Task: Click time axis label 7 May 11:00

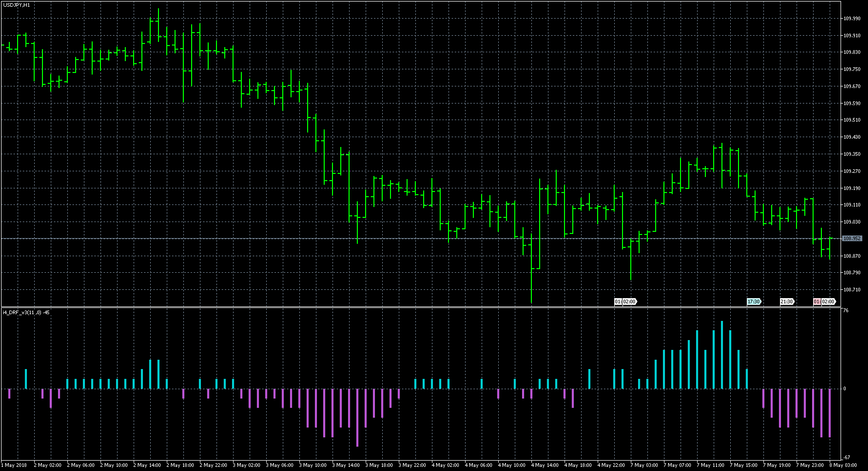Action: point(711,465)
